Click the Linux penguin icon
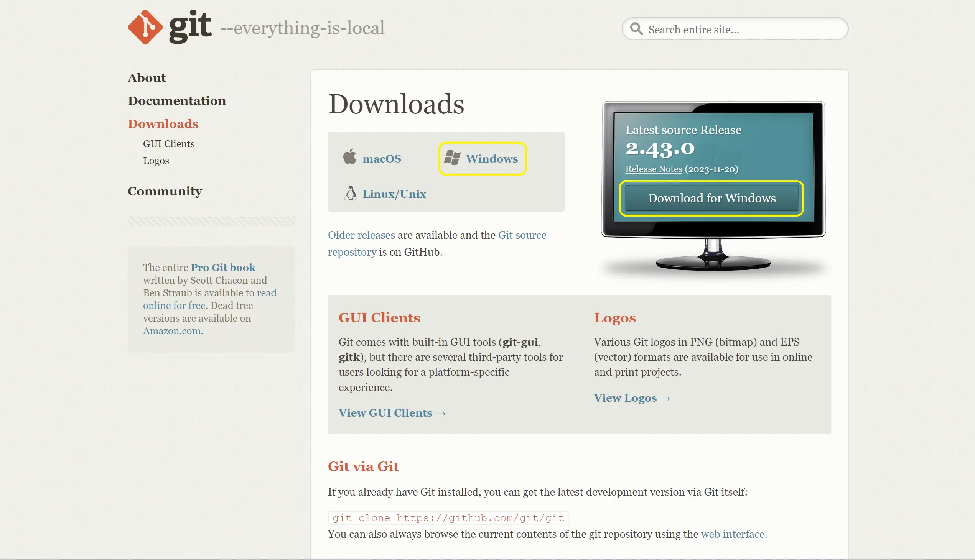975x560 pixels. tap(350, 193)
